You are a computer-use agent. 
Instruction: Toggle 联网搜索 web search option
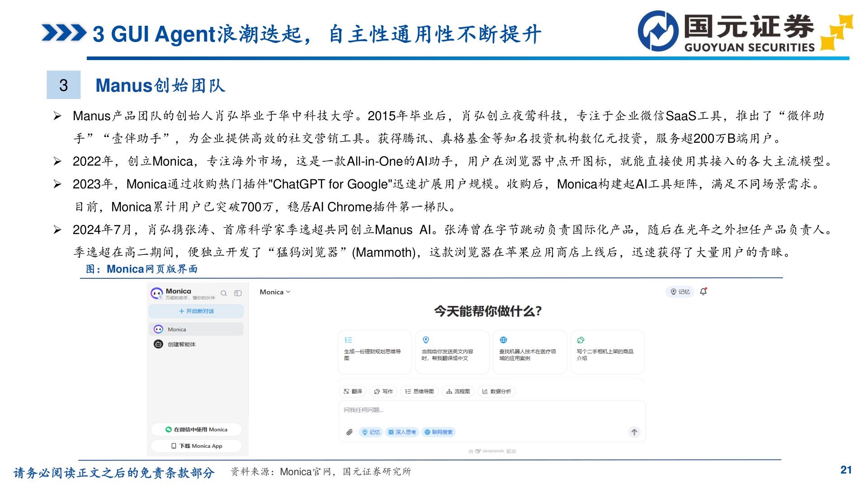(439, 432)
